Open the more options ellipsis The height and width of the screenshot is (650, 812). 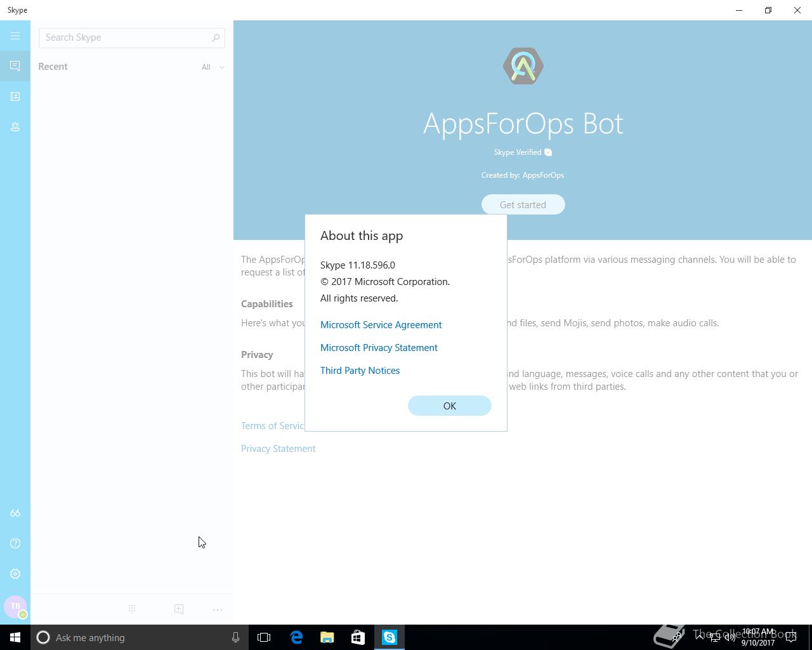pos(218,609)
